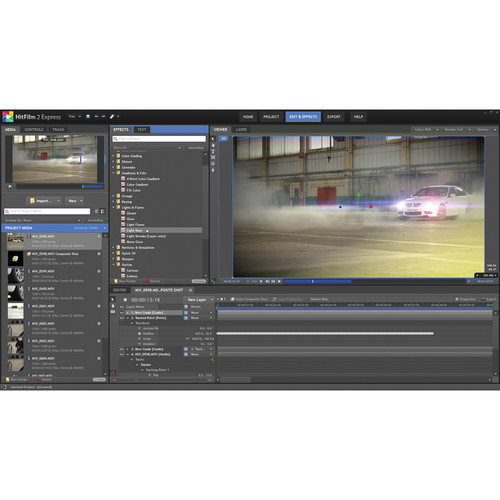
Task: Switch to the TEXT panel tab
Action: click(x=142, y=129)
